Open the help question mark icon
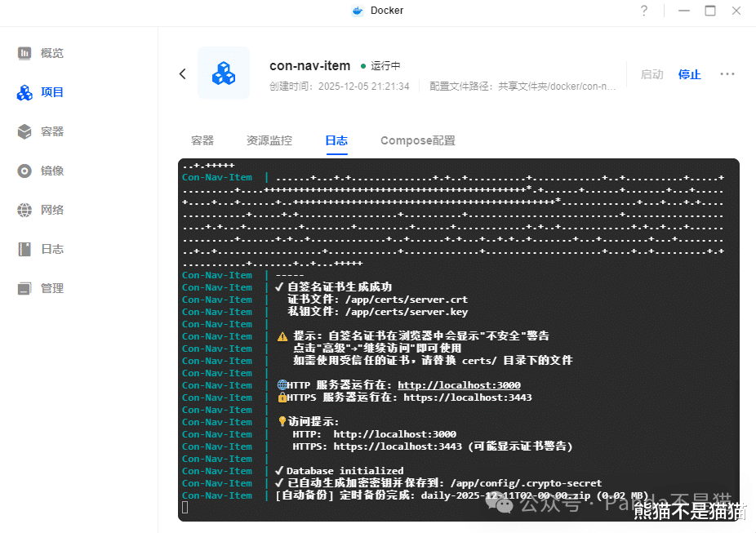756x533 pixels. (x=644, y=11)
